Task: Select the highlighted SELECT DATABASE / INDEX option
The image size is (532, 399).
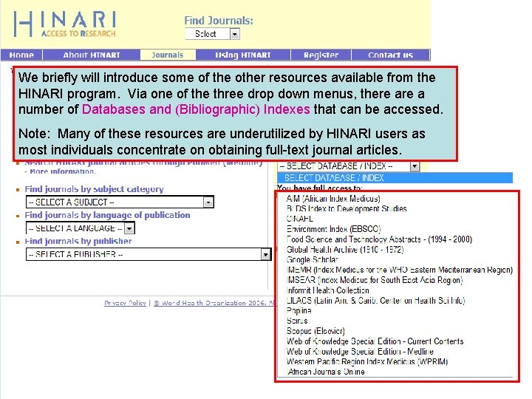Action: tap(395, 178)
